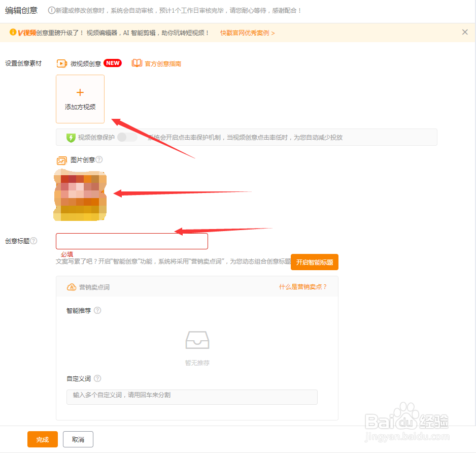Focus the 创意标题 input field
476x453 pixels.
pos(132,241)
